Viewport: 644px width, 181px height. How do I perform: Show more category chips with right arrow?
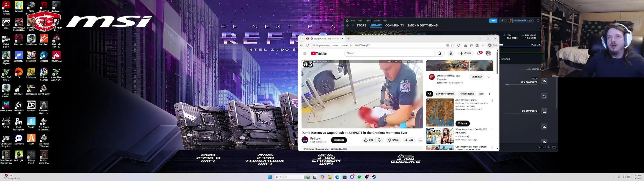[489, 94]
